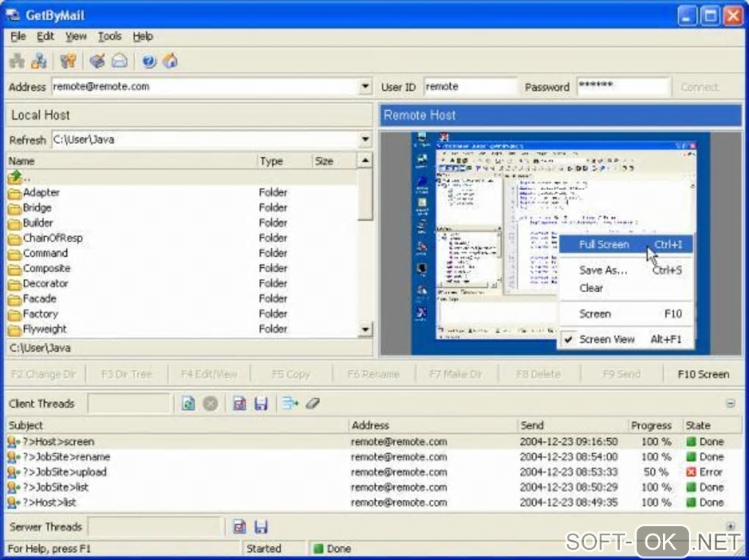Click the F5 Copy button
The image size is (749, 560).
click(x=291, y=374)
